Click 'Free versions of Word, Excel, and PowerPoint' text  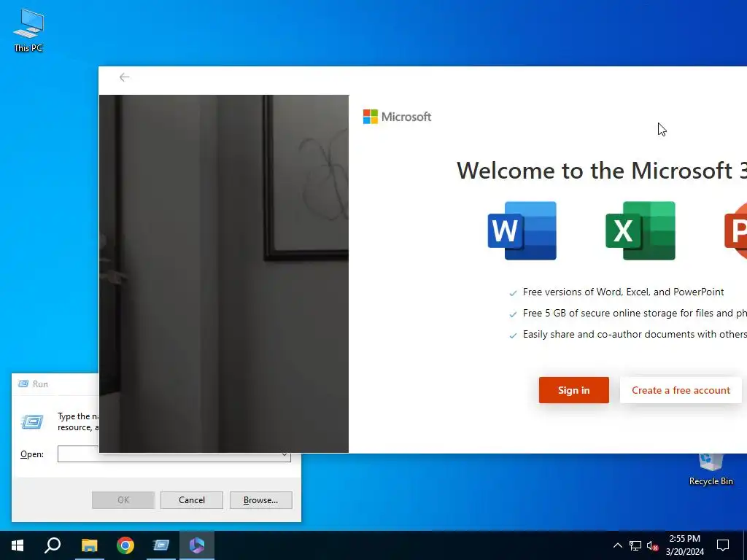click(x=623, y=292)
